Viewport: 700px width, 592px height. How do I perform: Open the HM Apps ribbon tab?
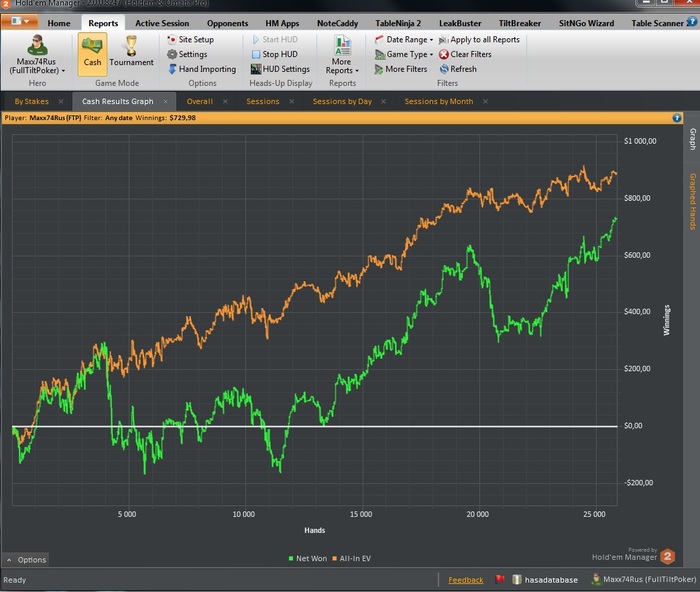[x=282, y=23]
